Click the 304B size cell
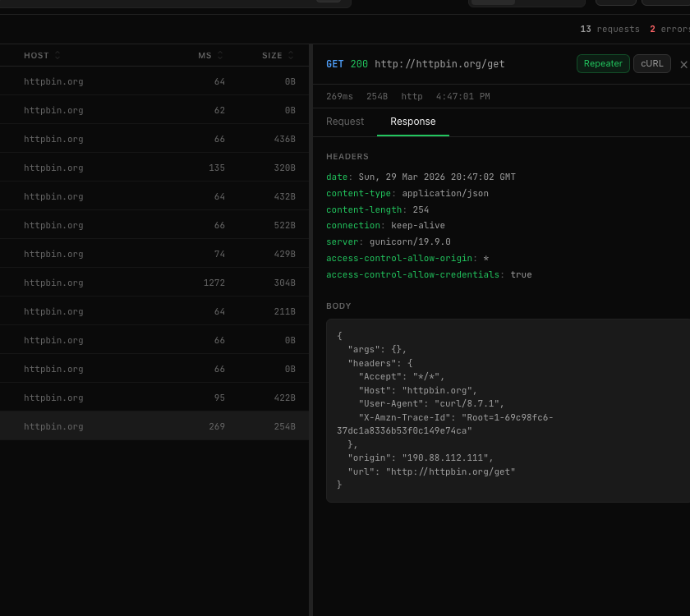This screenshot has height=616, width=690. point(285,283)
